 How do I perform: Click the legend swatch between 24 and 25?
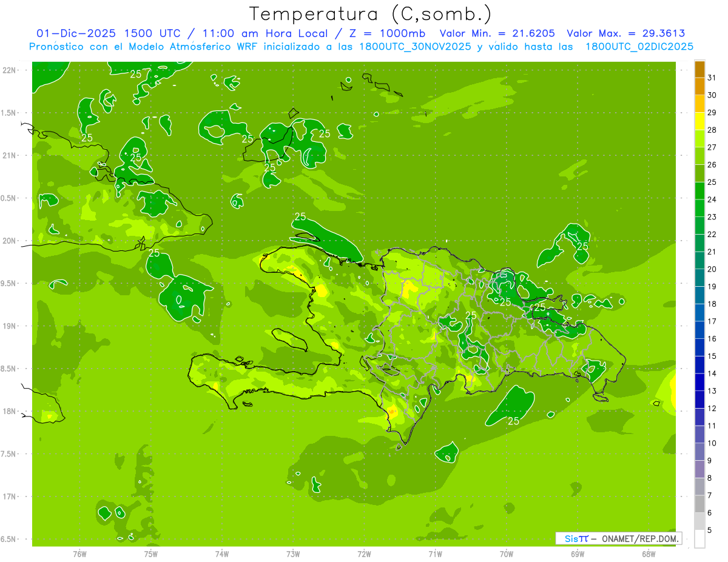699,191
